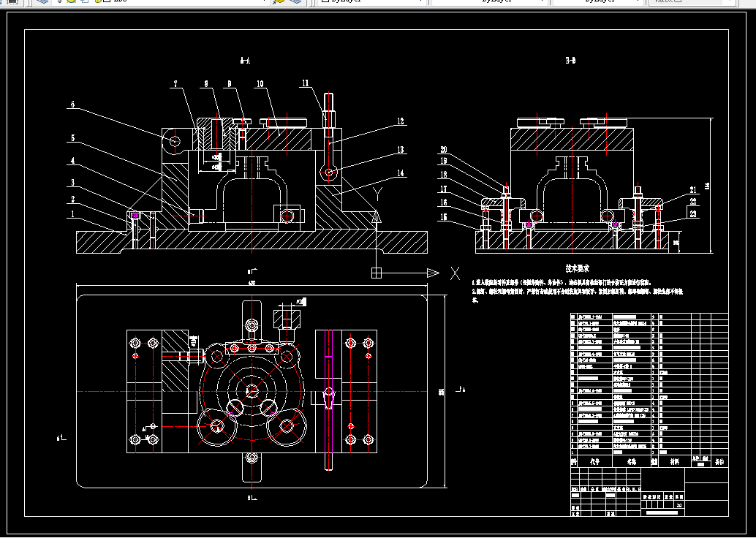Pick callout number 20 in B-B view

click(444, 150)
